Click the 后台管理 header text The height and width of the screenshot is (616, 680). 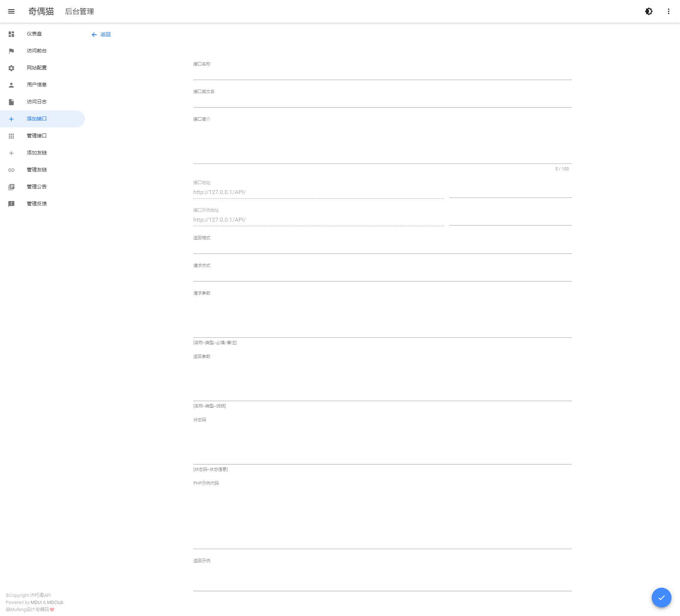click(79, 11)
